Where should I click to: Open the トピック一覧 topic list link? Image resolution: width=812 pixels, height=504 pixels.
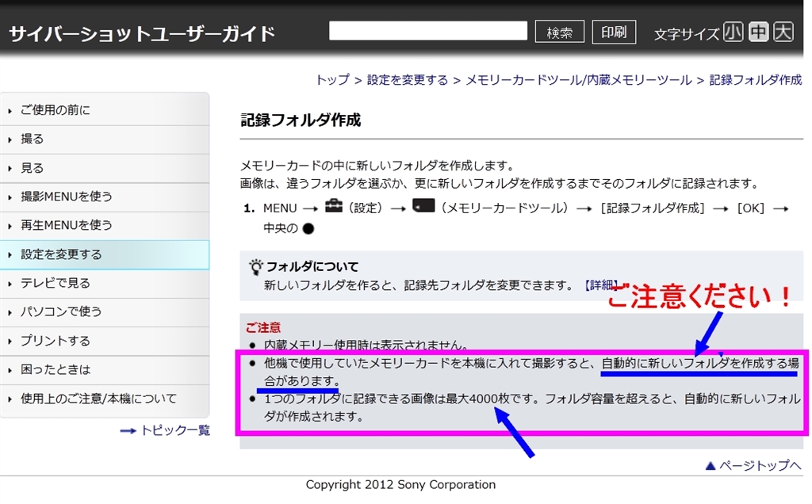(x=175, y=430)
